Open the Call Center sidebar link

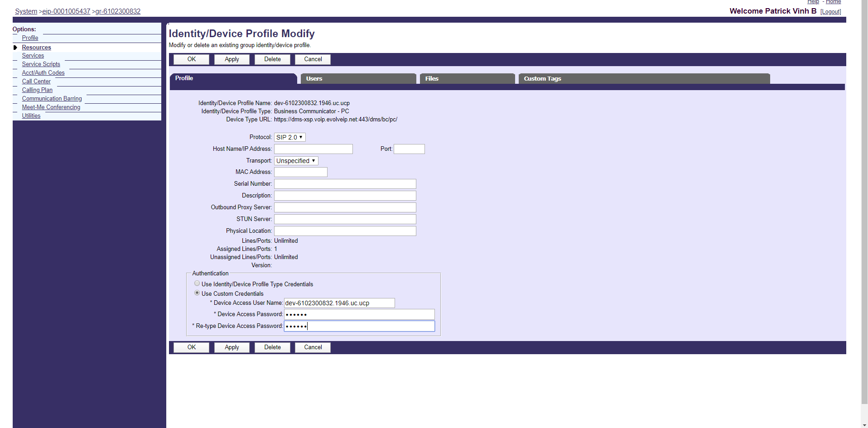coord(36,82)
